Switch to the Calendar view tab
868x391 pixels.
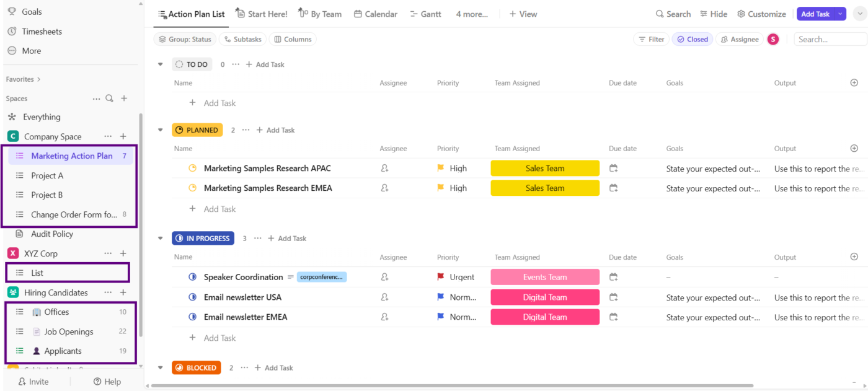click(x=375, y=14)
